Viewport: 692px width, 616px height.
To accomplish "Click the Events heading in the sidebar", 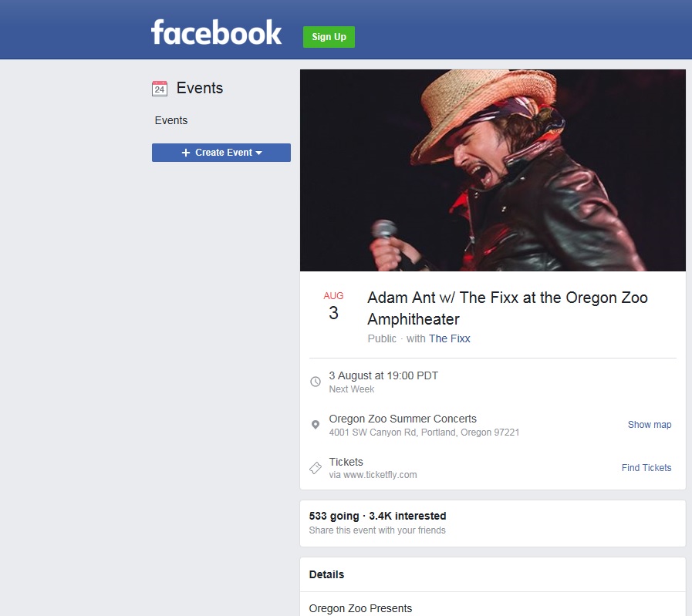I will tap(200, 88).
